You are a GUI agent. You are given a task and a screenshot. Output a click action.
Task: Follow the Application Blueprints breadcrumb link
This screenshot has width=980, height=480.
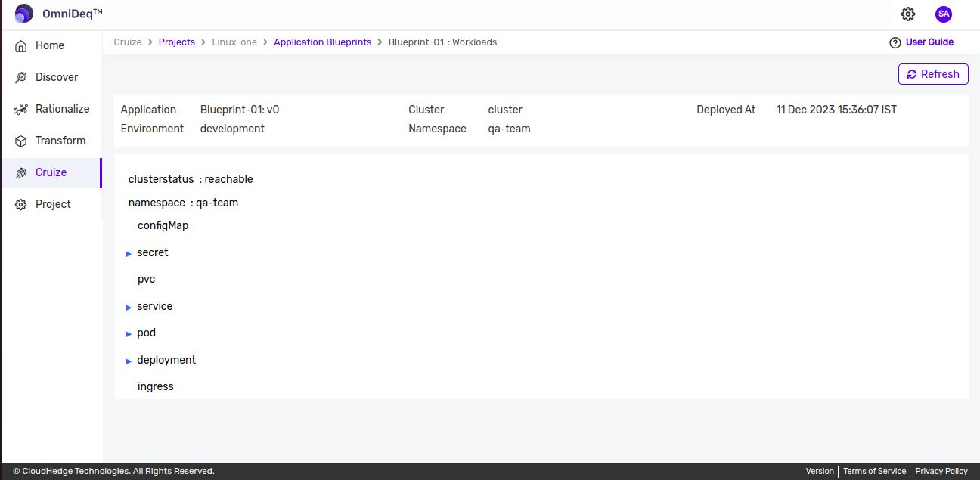point(323,42)
